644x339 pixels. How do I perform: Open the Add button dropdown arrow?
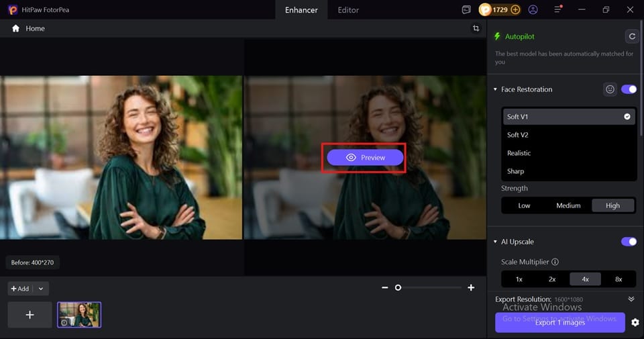(x=41, y=289)
